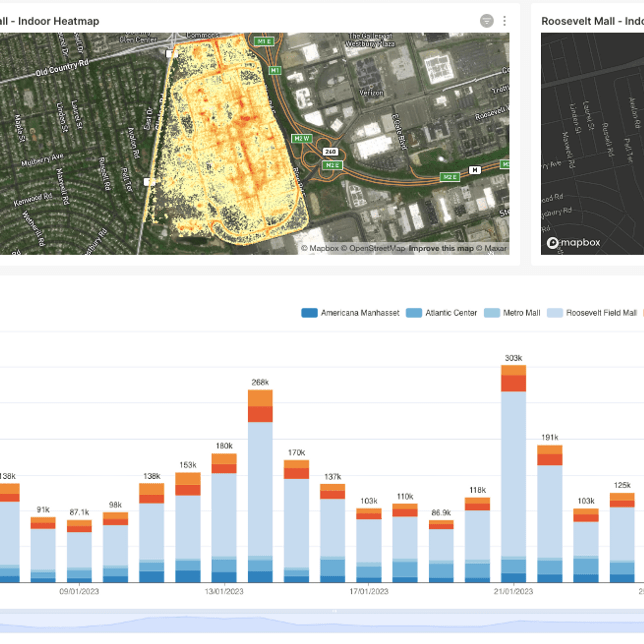Open the OpenStreetMap attribution link
Image resolution: width=644 pixels, height=644 pixels.
[x=373, y=248]
